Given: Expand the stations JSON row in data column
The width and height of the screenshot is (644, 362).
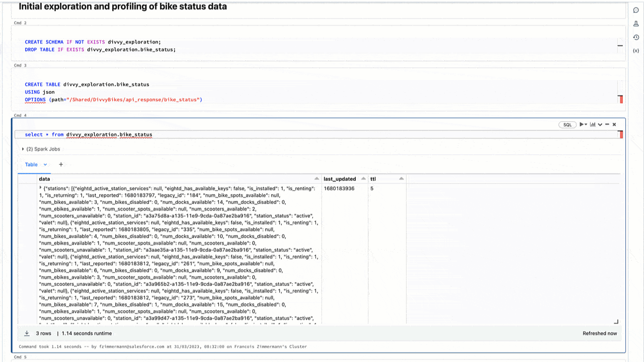Looking at the screenshot, I should pos(41,188).
